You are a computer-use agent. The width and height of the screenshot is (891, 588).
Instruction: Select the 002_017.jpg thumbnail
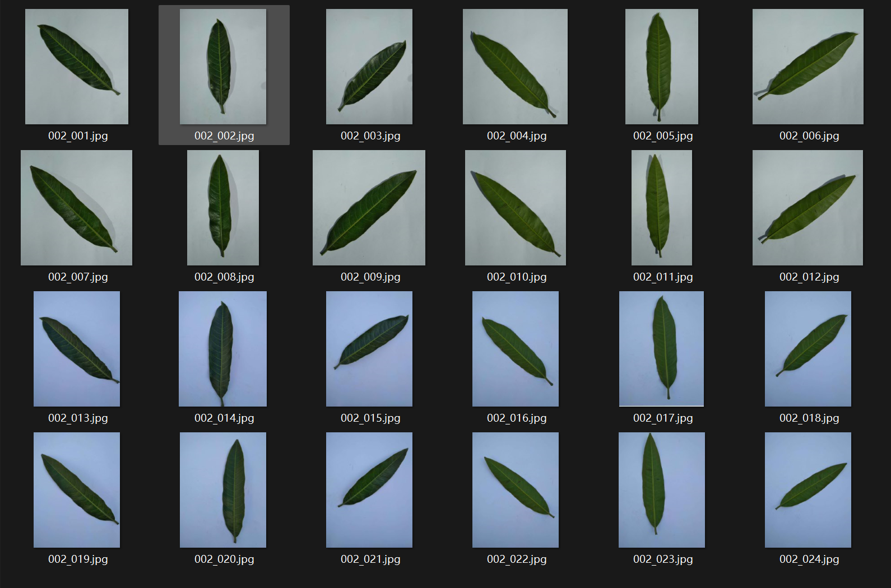[662, 349]
